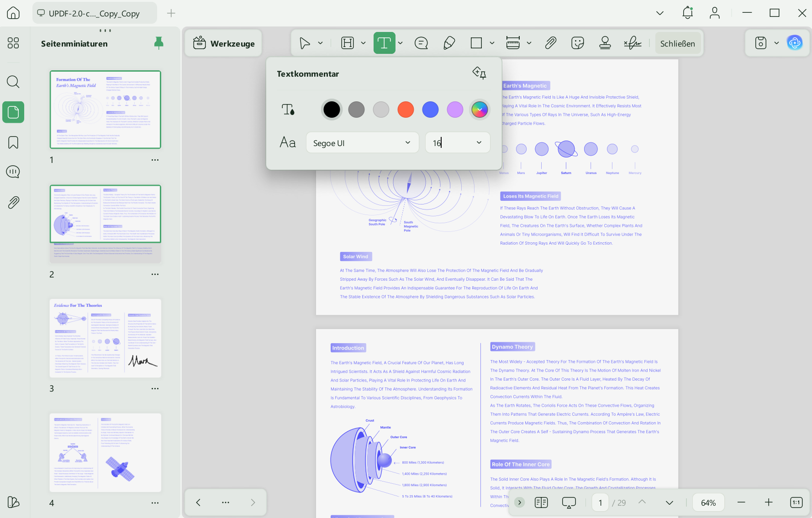Go to the home screen icon
The height and width of the screenshot is (518, 812).
13,13
